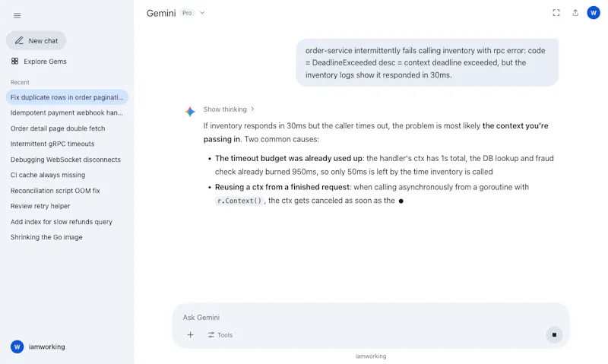The height and width of the screenshot is (364, 608).
Task: Expand Show thinking
Action: pyautogui.click(x=229, y=109)
